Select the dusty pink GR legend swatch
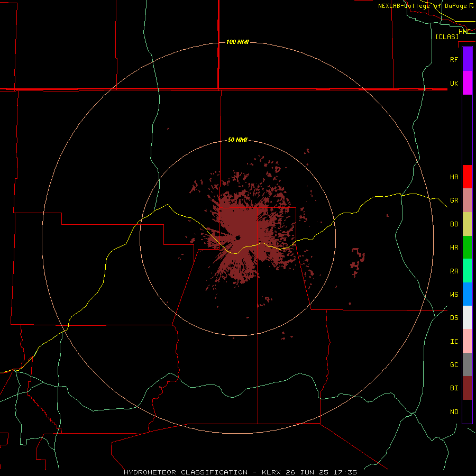The width and height of the screenshot is (476, 476). pos(467,200)
